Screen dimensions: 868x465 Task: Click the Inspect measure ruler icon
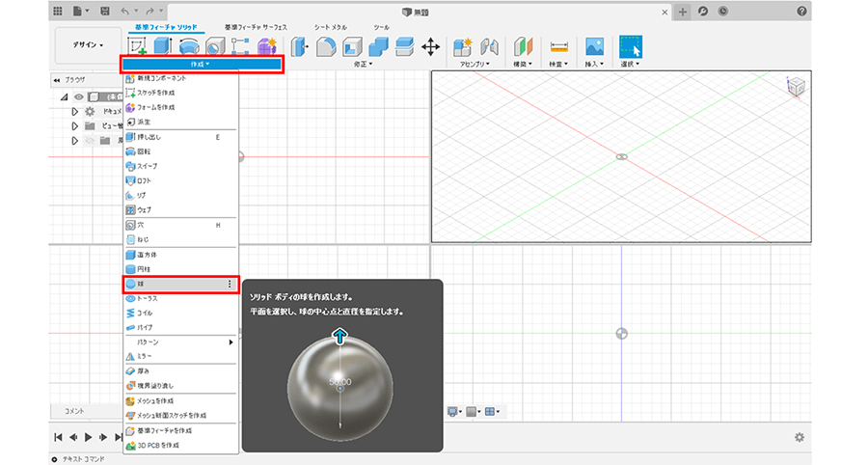(x=558, y=46)
